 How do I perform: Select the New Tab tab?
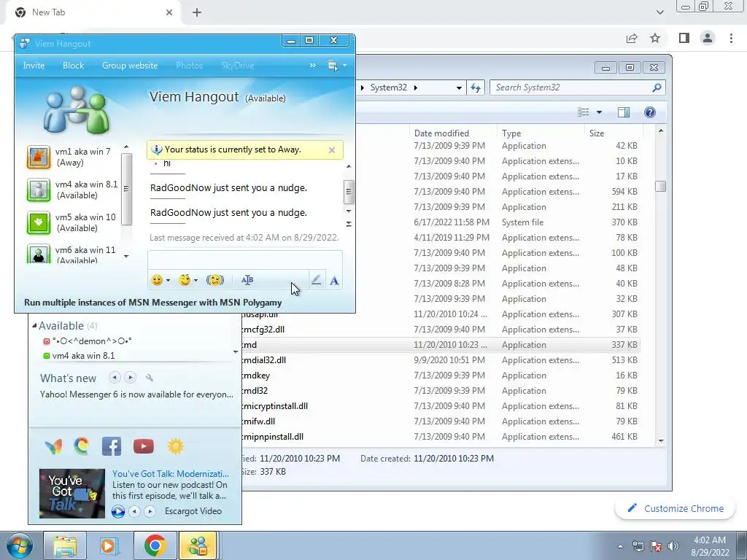point(94,12)
